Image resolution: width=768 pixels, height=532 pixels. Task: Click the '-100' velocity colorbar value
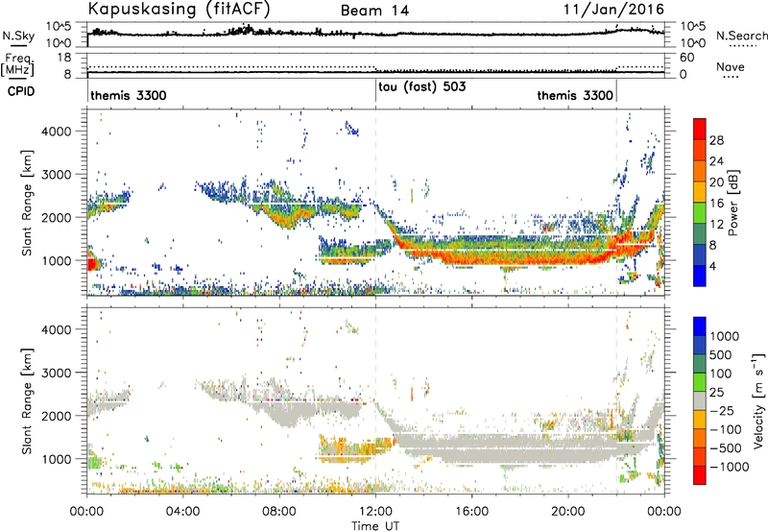(726, 429)
